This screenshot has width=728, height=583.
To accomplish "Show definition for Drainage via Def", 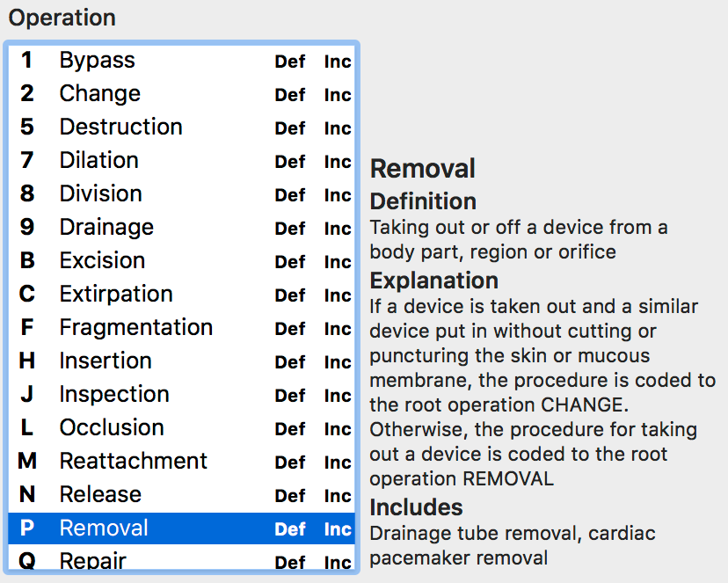I will pos(290,229).
